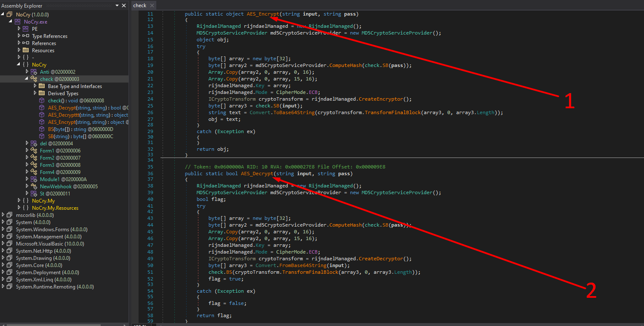Click the Resources folder icon
644x326 pixels.
coord(26,51)
